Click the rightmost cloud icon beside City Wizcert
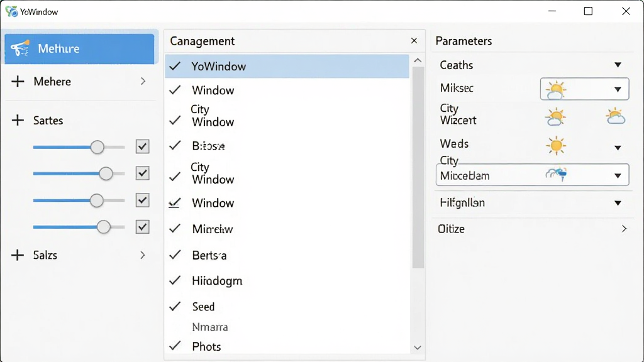 click(615, 116)
